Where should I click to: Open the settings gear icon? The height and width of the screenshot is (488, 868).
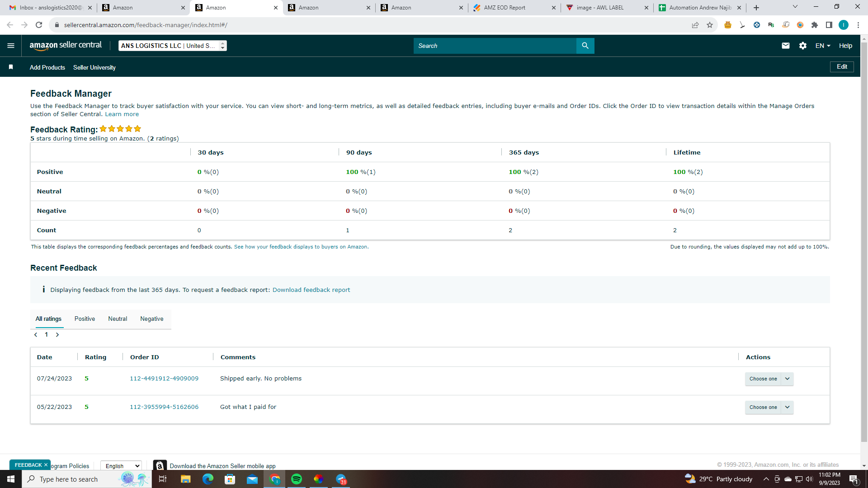coord(803,46)
